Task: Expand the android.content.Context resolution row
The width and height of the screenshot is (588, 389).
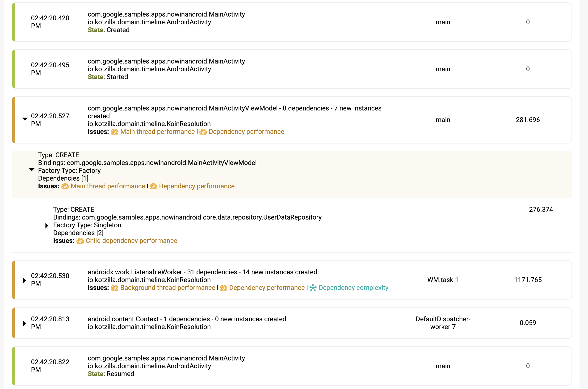Action: (25, 324)
